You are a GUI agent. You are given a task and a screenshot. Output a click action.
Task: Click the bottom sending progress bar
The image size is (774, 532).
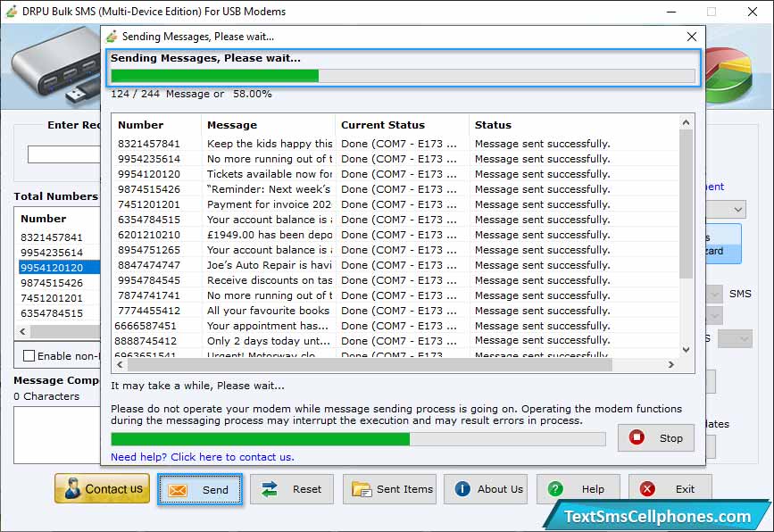click(x=358, y=439)
